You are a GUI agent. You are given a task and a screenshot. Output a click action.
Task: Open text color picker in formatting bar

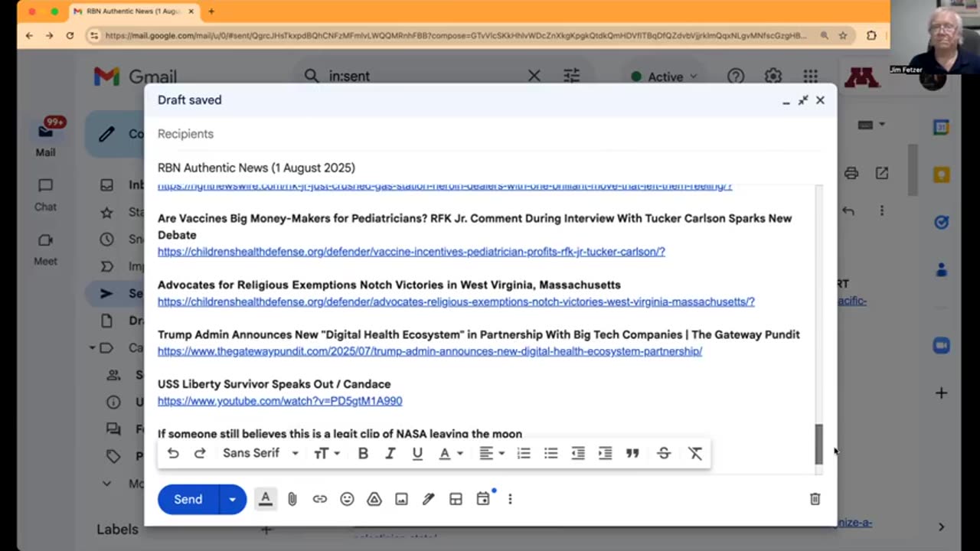coord(450,453)
